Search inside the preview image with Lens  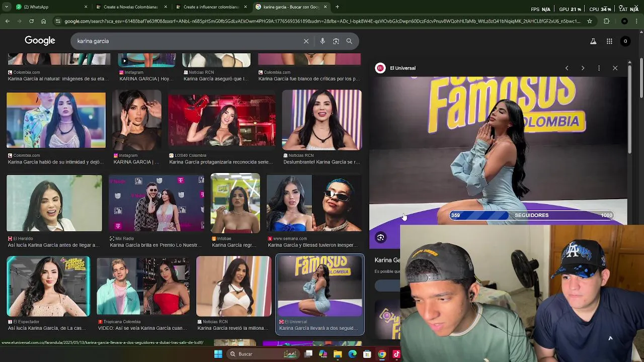pyautogui.click(x=381, y=237)
